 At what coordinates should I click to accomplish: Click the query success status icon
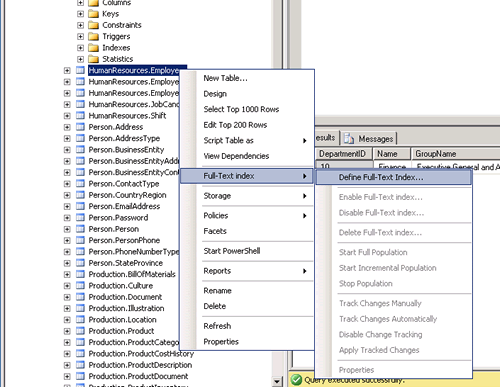pyautogui.click(x=296, y=380)
